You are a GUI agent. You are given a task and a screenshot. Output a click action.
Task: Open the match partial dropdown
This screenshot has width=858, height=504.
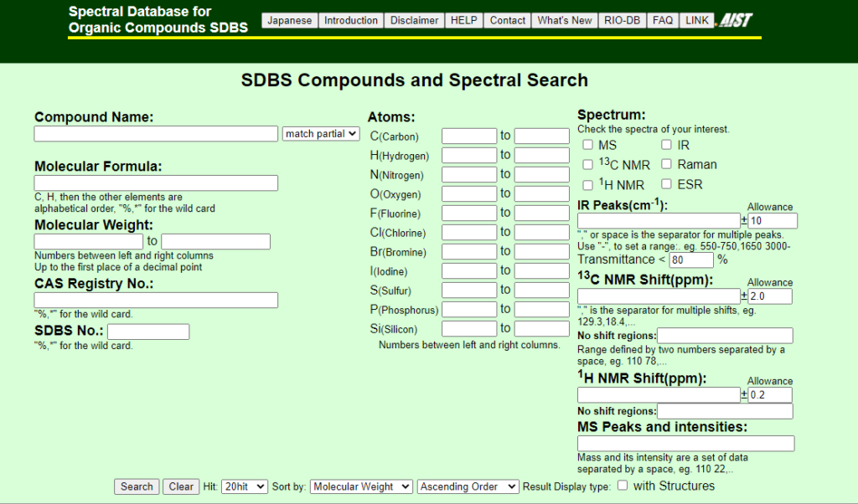click(321, 134)
